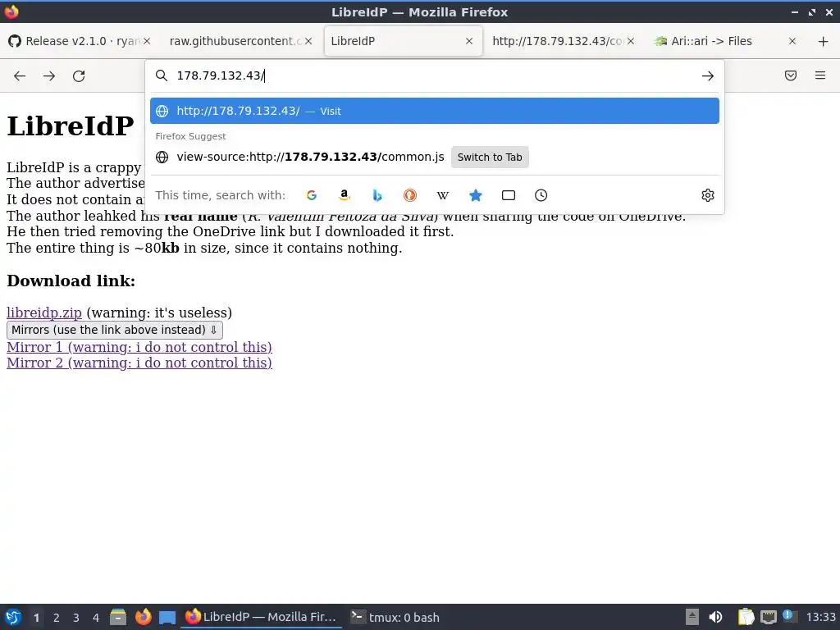Download libreidp.zip link
The height and width of the screenshot is (630, 840).
(44, 313)
